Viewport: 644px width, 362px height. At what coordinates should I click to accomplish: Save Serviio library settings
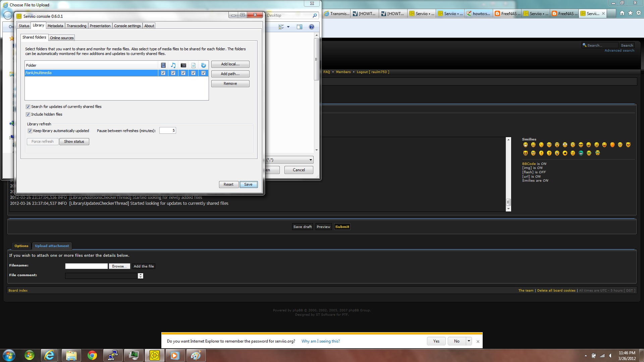(248, 184)
